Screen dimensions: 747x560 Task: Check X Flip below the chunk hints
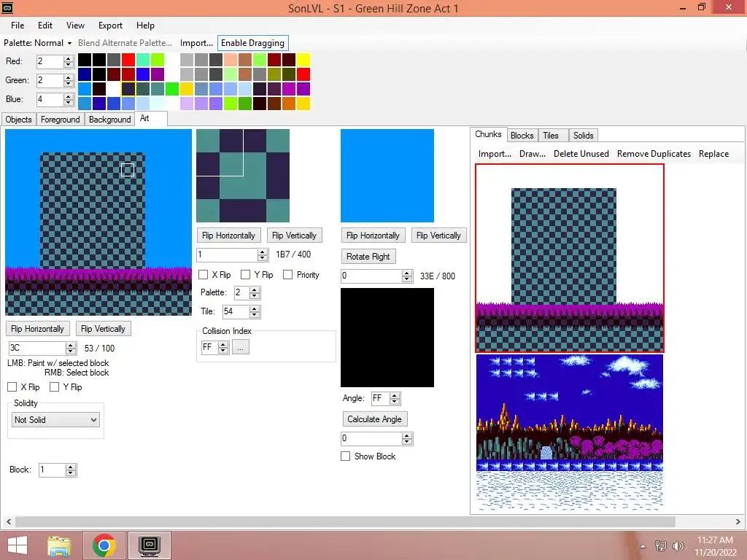point(12,387)
